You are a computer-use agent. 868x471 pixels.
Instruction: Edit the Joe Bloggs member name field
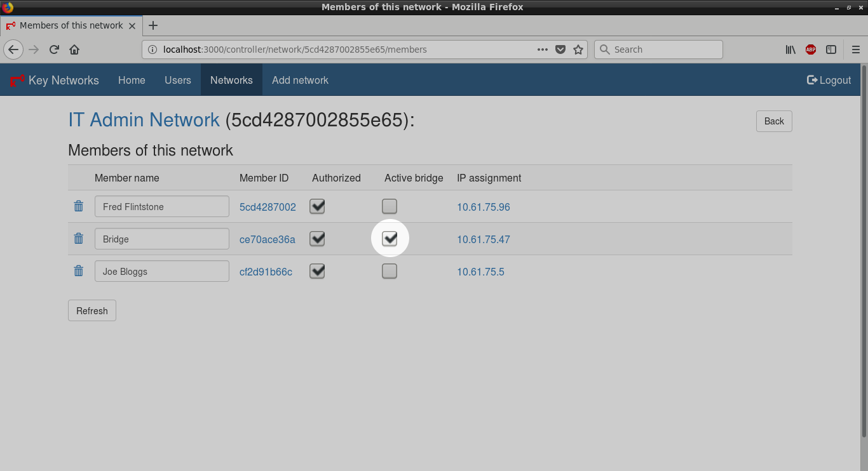161,271
